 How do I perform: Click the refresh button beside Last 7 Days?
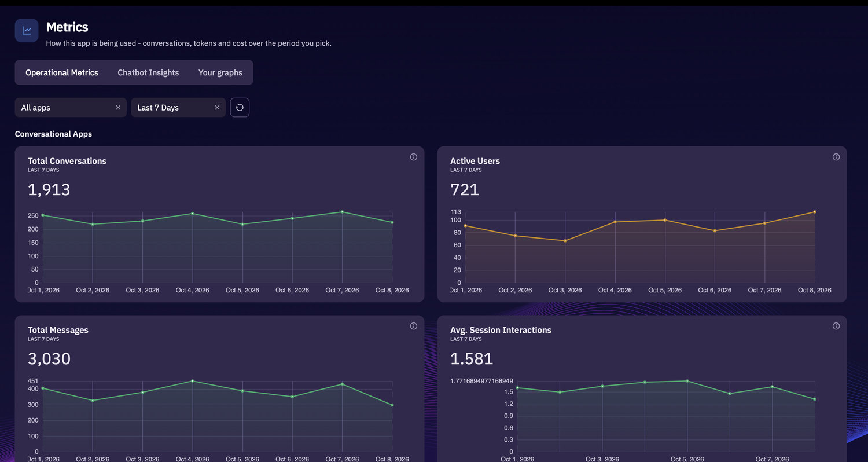coord(240,108)
